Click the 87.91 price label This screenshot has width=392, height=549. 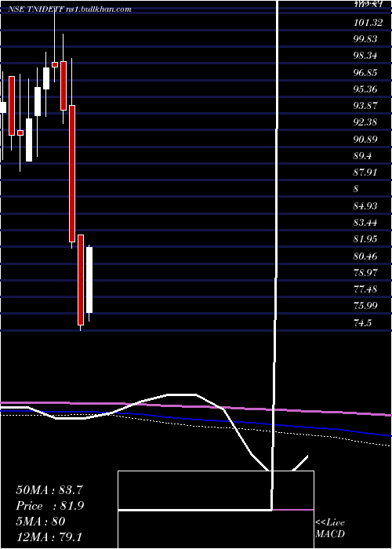point(365,173)
